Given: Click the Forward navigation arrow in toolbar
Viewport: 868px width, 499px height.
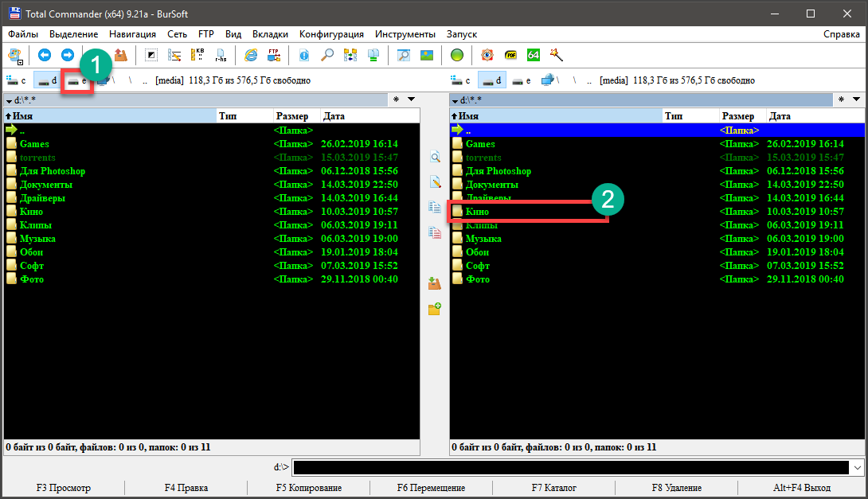Looking at the screenshot, I should point(68,55).
